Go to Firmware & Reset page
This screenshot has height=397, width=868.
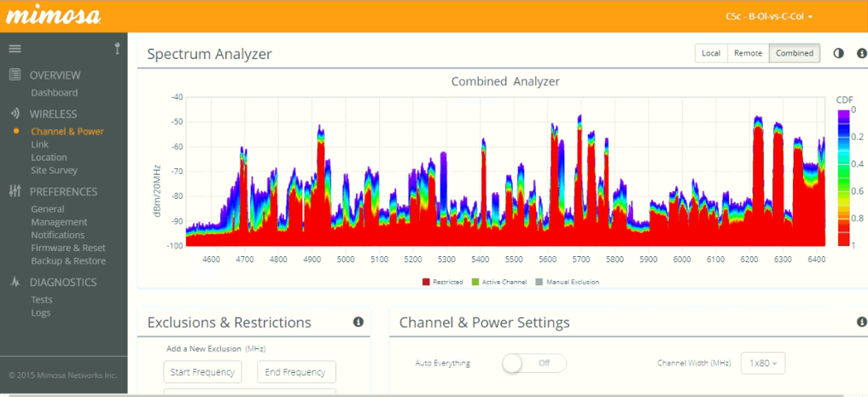tap(68, 248)
